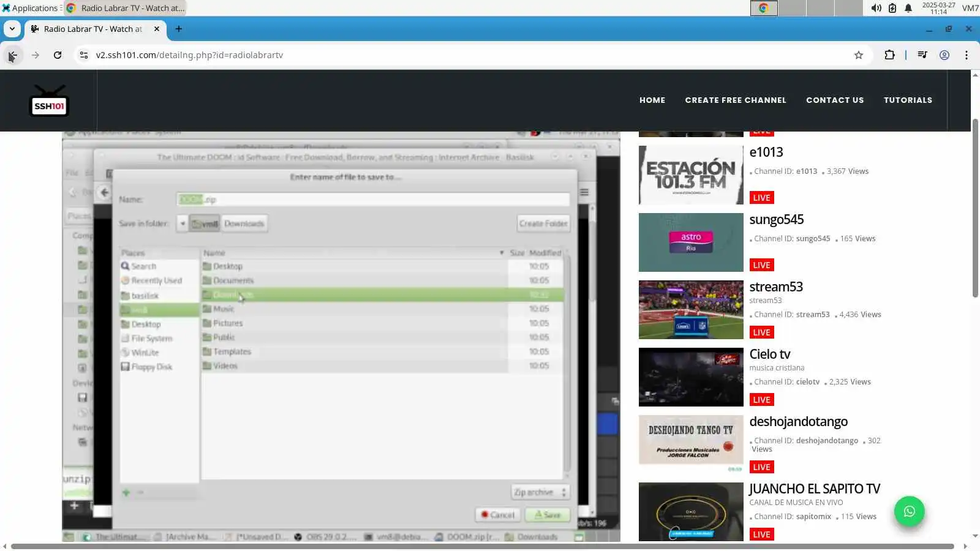Expand the tab search dropdown

[12, 29]
